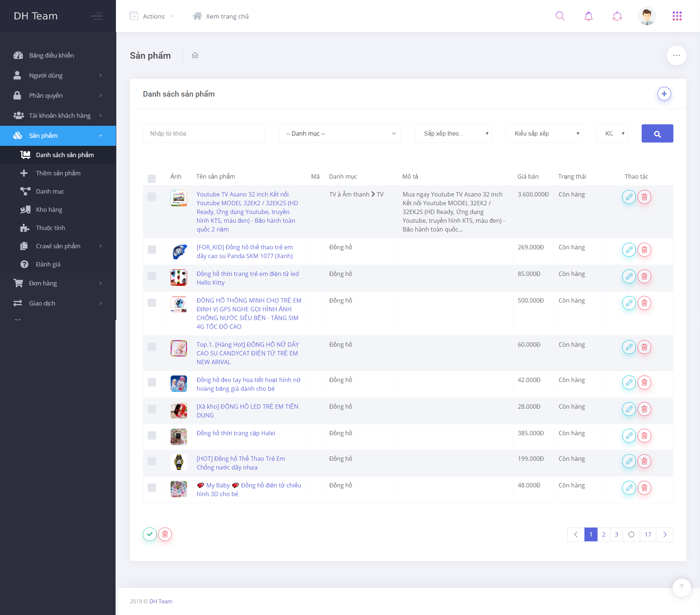Click the back-to-top arrow button

pyautogui.click(x=681, y=587)
